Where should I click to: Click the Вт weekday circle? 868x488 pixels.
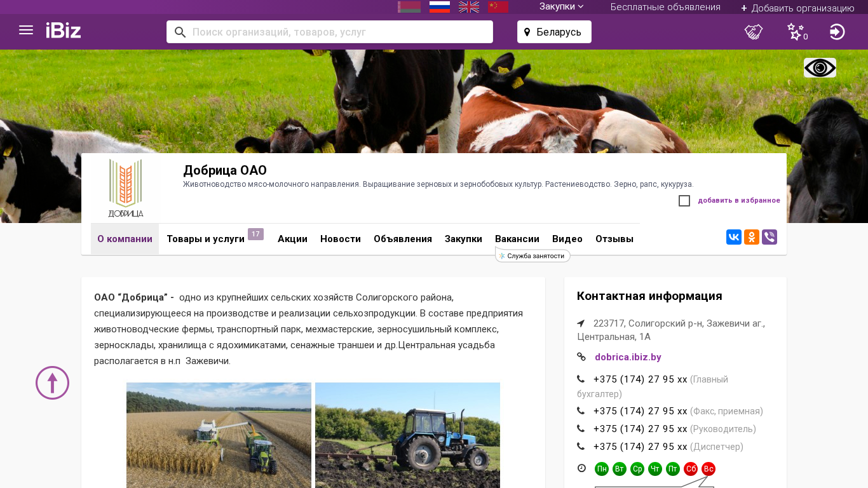point(620,469)
